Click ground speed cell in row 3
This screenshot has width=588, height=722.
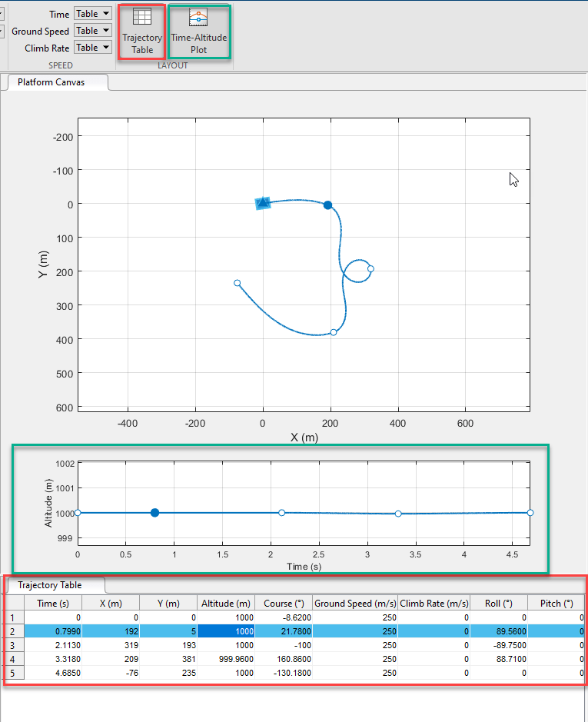(x=355, y=645)
